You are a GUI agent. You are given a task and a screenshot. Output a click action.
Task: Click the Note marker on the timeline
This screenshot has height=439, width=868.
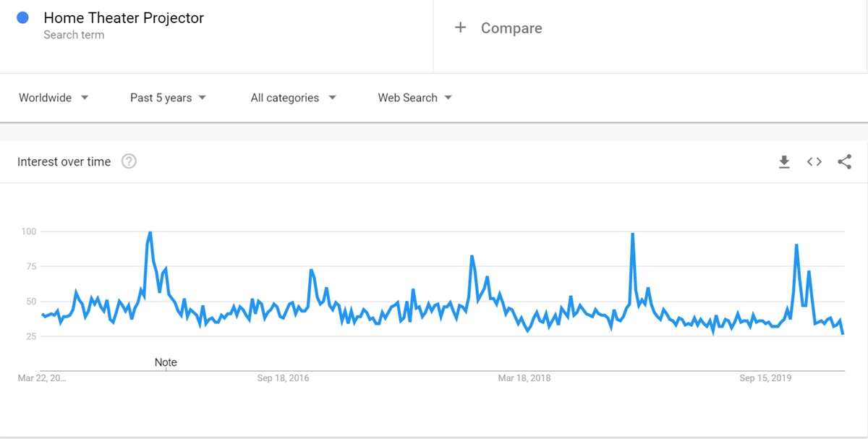pyautogui.click(x=166, y=362)
